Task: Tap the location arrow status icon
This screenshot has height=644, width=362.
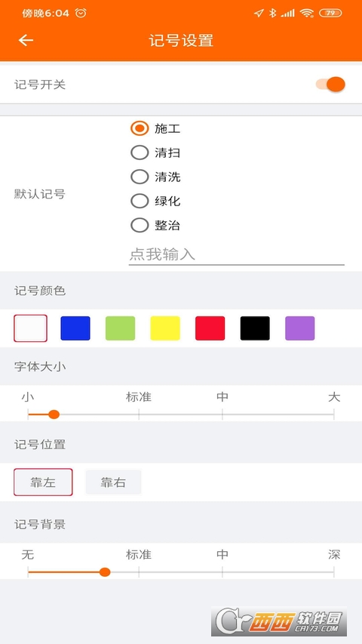Action: (258, 13)
